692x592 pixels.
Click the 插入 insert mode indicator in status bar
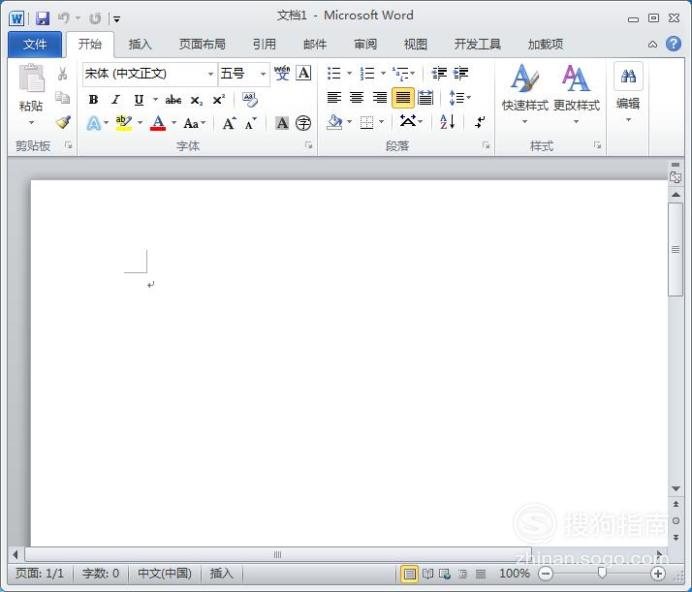coord(221,573)
